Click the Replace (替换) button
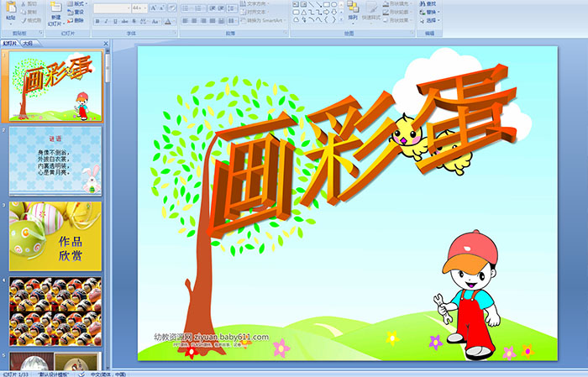Screen dimensions: 588x377 coord(428,12)
